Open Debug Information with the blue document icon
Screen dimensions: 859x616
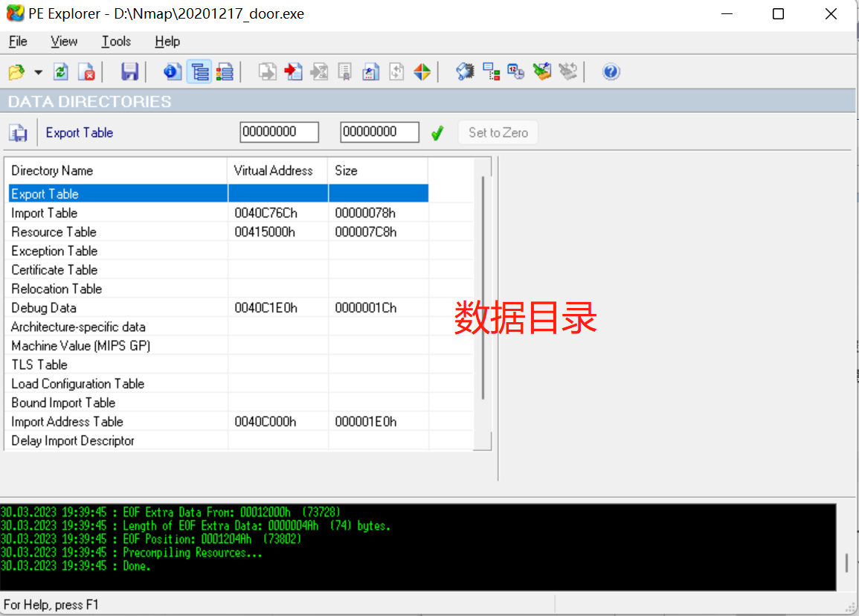[371, 72]
